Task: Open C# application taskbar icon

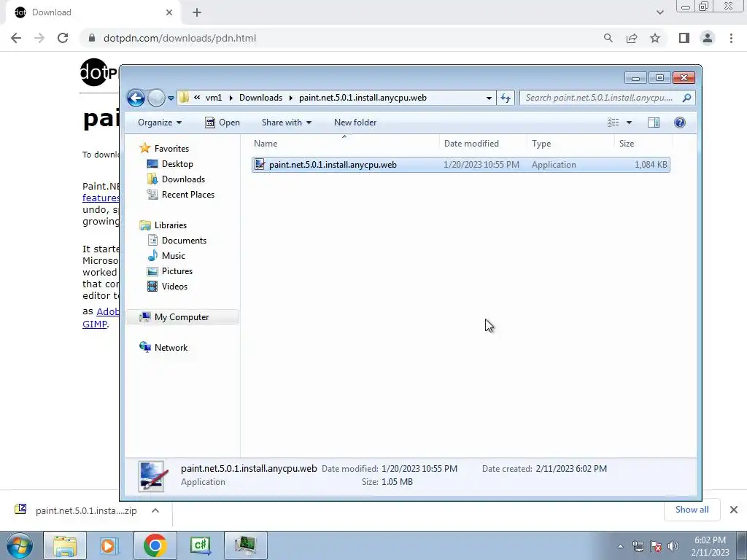Action: 201,545
